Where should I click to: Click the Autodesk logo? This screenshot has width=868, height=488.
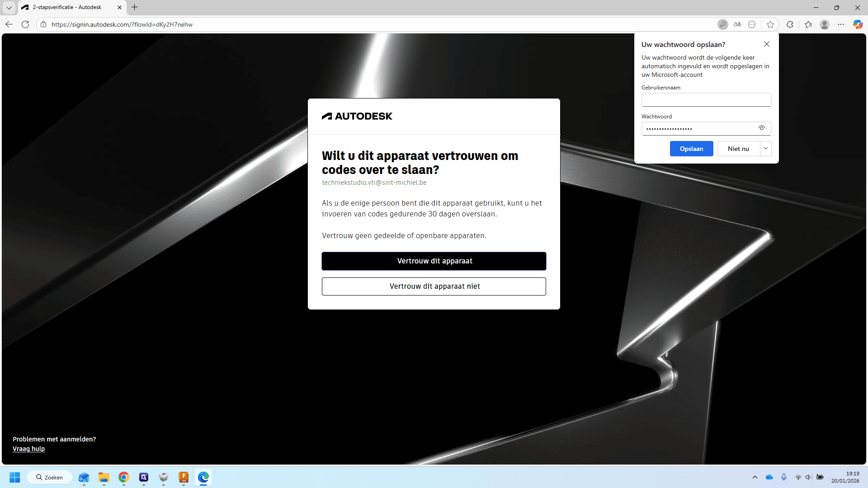[357, 116]
